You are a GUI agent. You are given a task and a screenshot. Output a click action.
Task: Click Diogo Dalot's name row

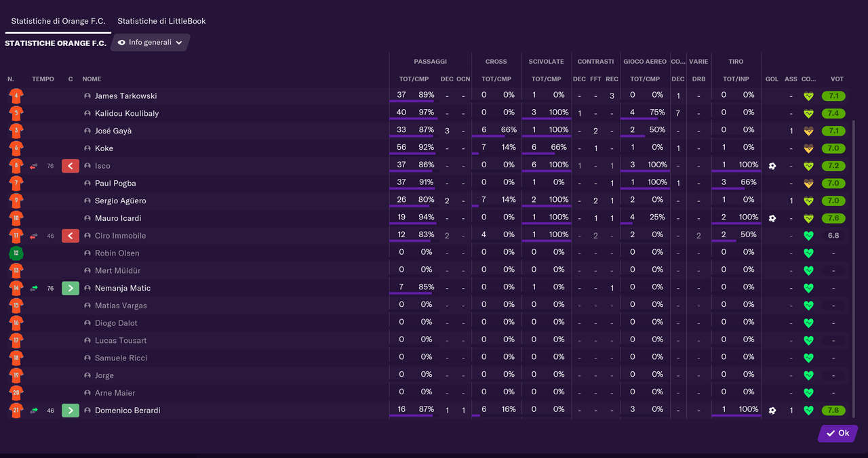116,323
